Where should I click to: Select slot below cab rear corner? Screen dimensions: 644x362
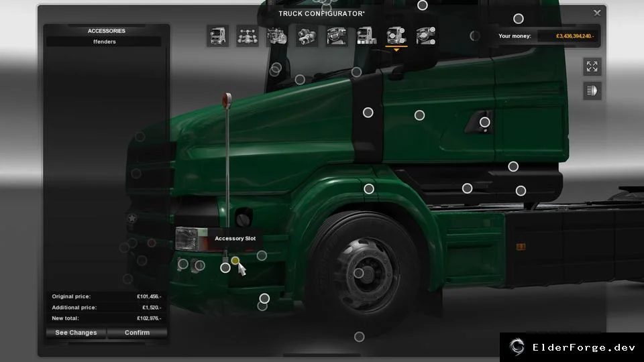click(513, 167)
